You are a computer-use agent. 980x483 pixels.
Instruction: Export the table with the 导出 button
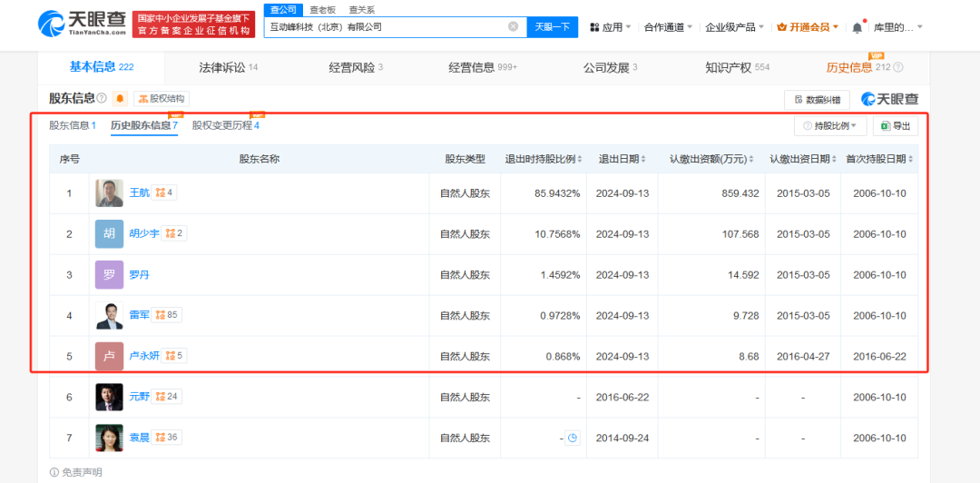(895, 126)
